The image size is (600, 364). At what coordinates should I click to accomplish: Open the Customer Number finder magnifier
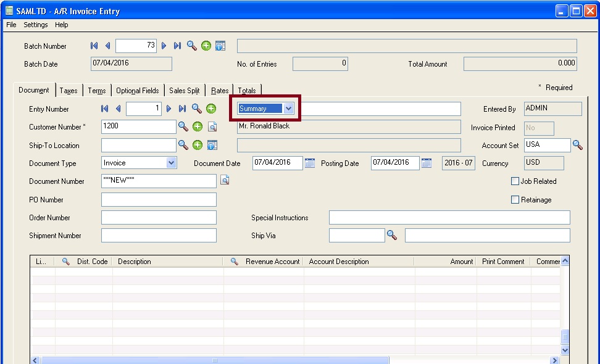point(183,126)
